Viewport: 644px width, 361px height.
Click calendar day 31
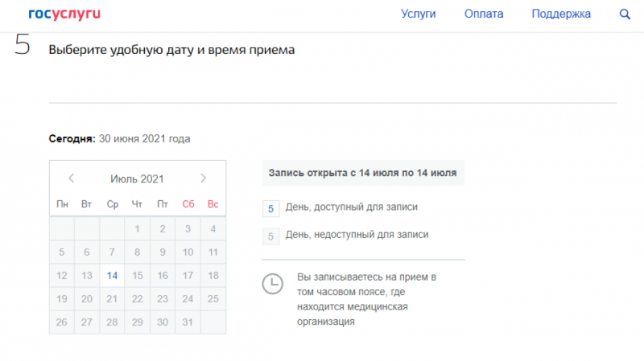pos(188,322)
